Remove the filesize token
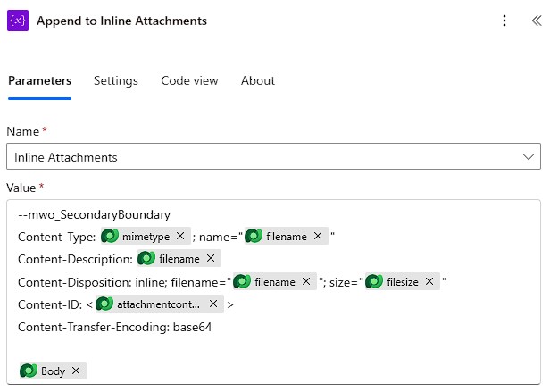The height and width of the screenshot is (392, 550). tap(429, 281)
